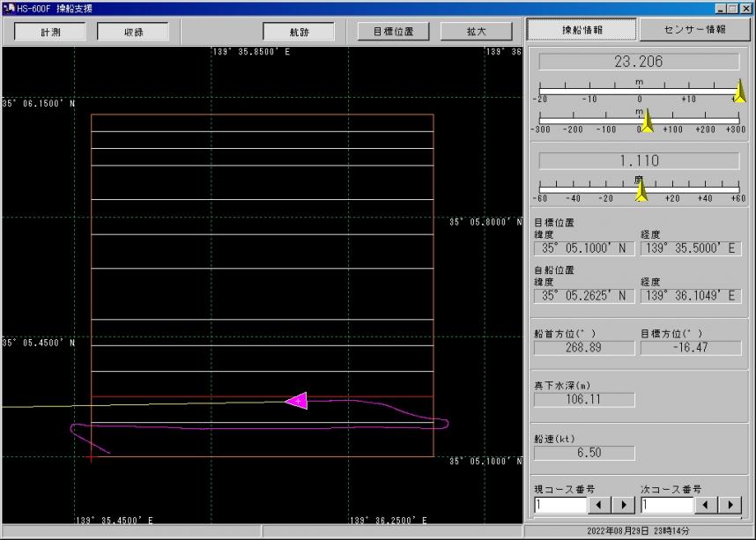Click the 収録 button
The image size is (756, 540).
133,32
